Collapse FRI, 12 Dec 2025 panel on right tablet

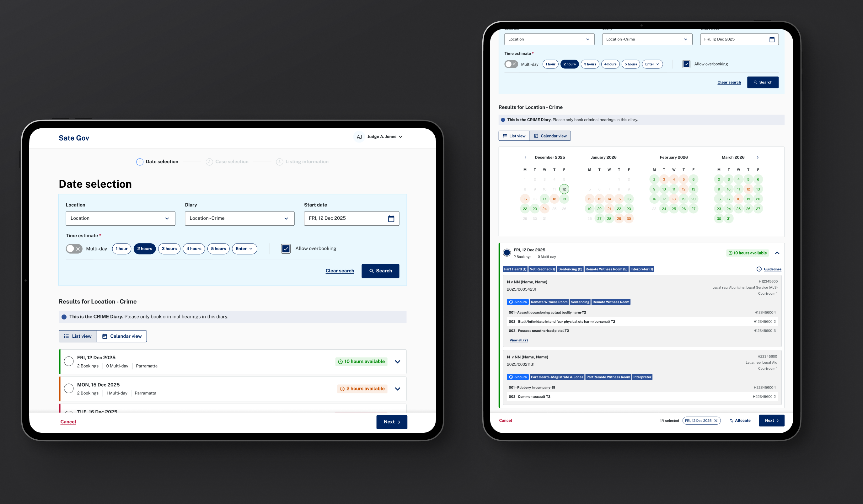(777, 253)
